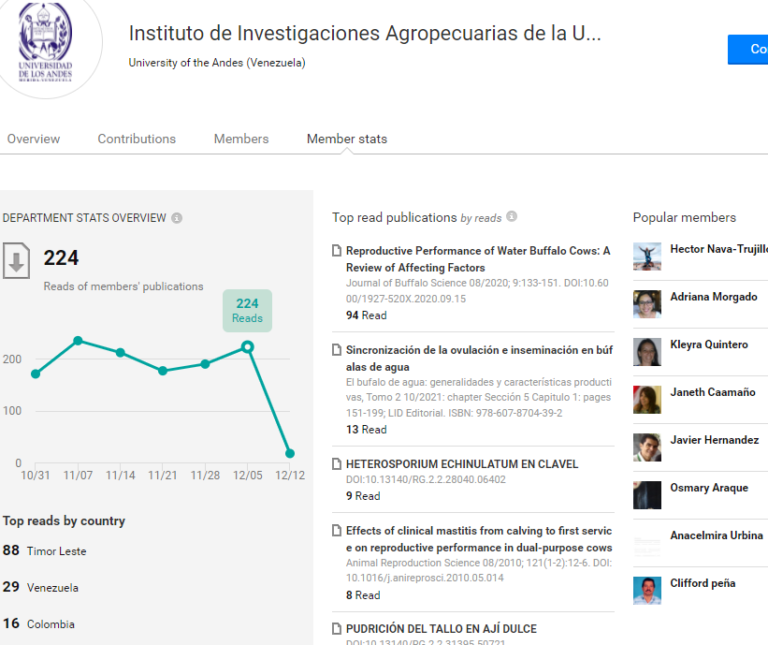
Task: Click the 9 Read count text
Action: [363, 496]
